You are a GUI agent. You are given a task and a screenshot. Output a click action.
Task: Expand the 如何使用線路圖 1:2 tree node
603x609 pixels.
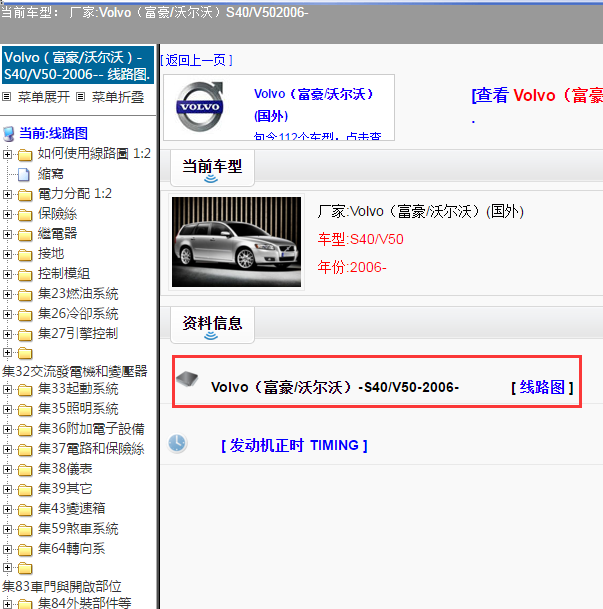(x=7, y=154)
